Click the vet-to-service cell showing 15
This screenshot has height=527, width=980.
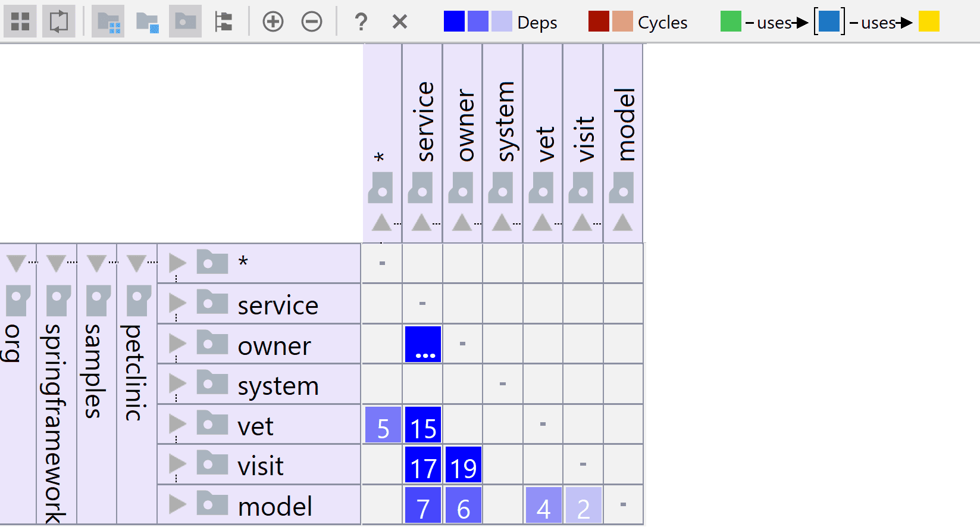(423, 425)
